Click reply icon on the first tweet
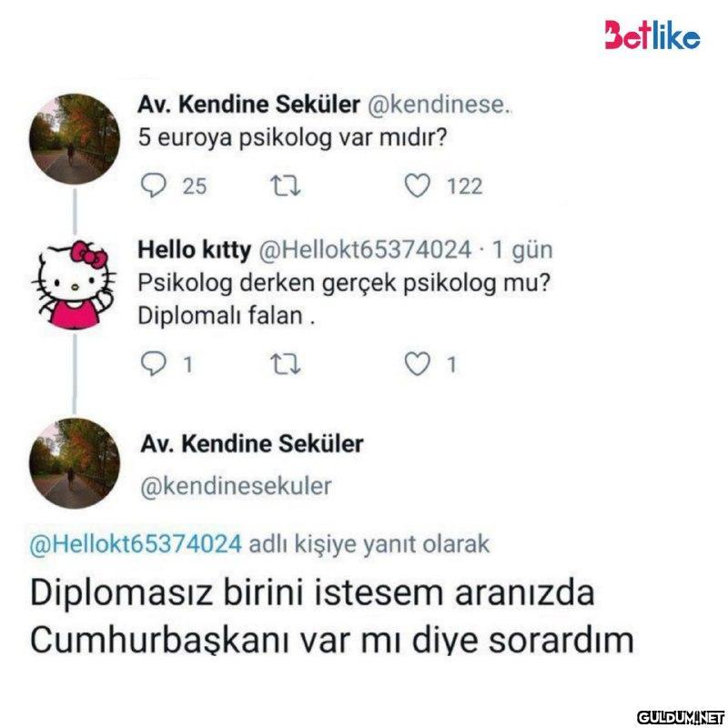Viewport: 728px width, 728px height. pyautogui.click(x=153, y=186)
